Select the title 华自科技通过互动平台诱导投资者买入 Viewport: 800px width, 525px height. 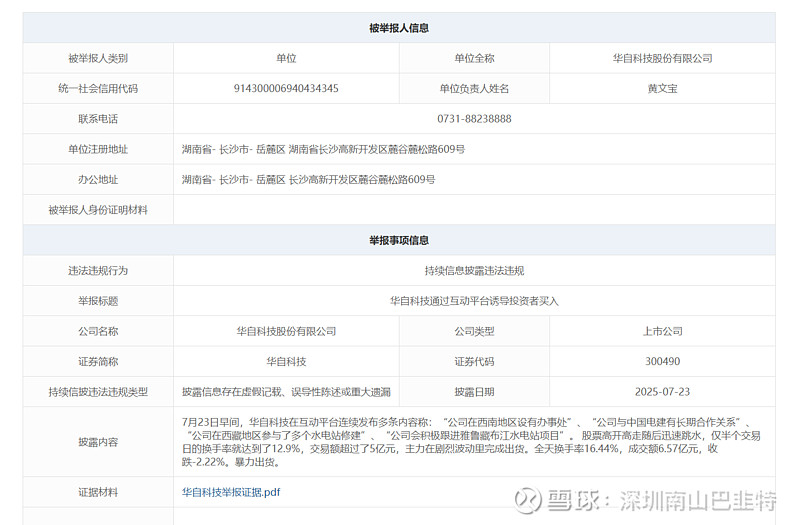(474, 301)
